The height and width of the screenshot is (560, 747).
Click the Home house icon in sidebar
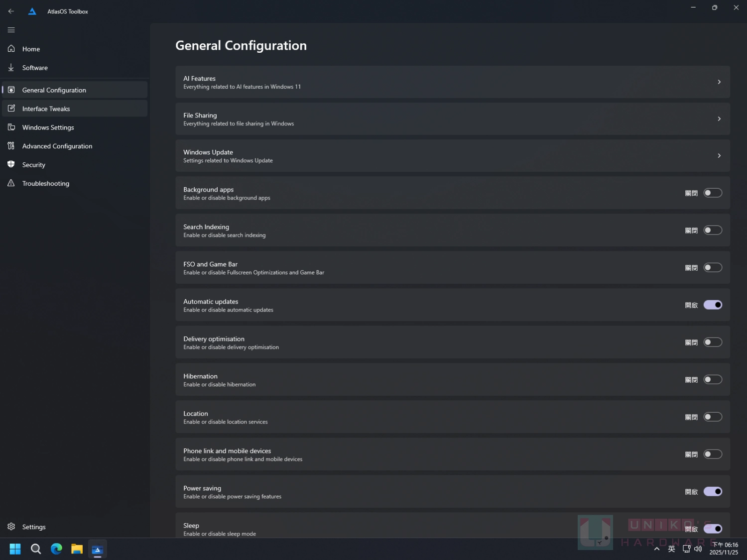[11, 49]
